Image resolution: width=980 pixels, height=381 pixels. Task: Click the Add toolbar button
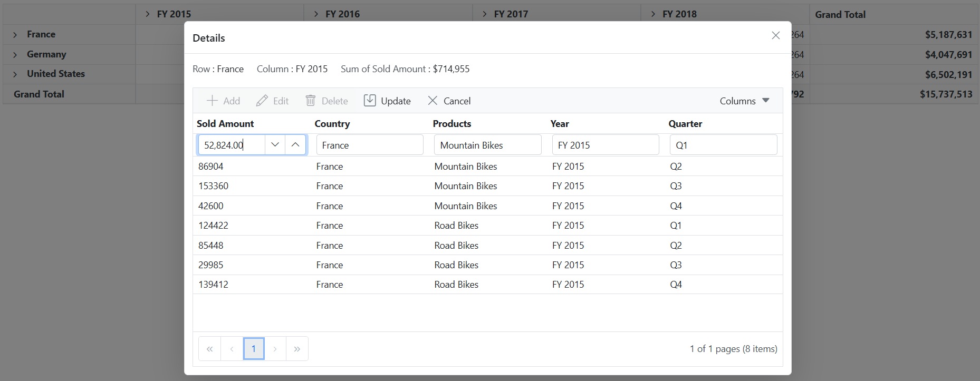[223, 101]
